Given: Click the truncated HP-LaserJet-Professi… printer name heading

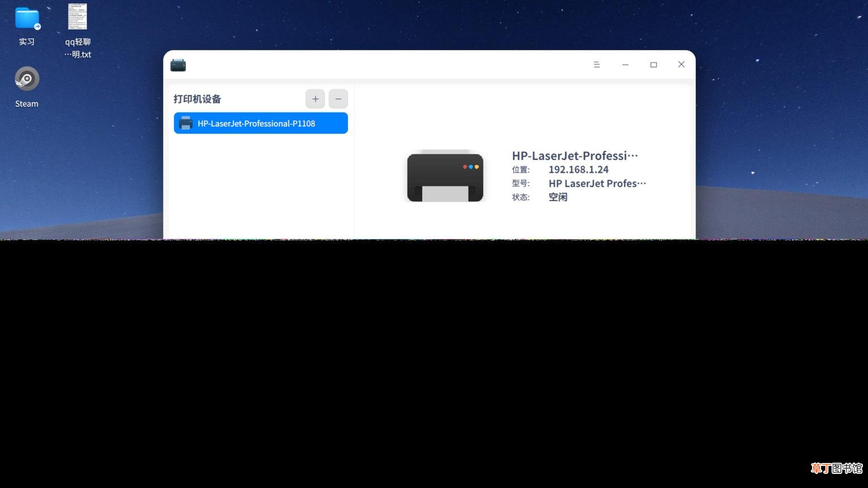Looking at the screenshot, I should point(575,155).
